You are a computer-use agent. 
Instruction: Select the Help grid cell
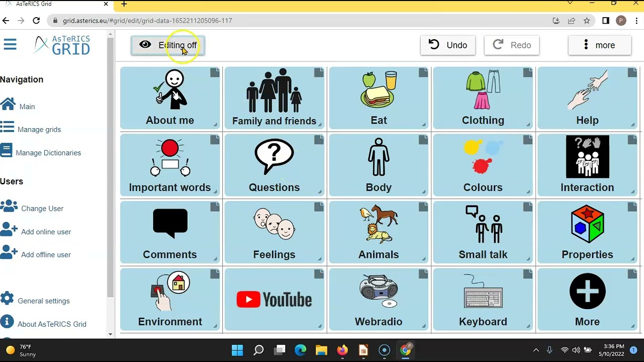click(587, 98)
